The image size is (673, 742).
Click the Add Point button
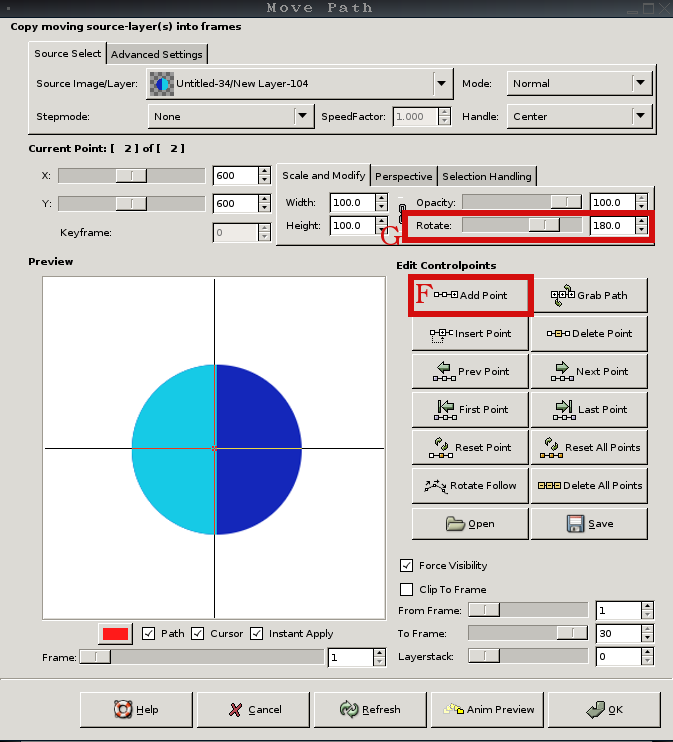coord(470,295)
